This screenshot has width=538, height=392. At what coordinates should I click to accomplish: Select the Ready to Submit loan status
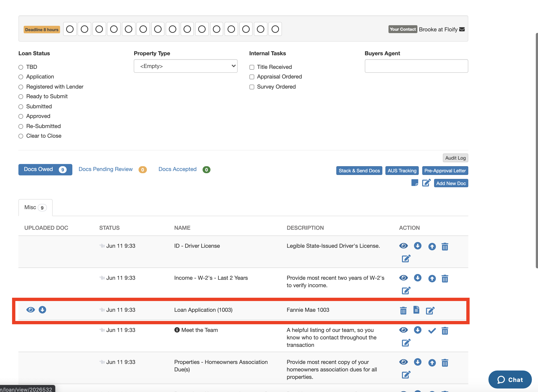coord(21,97)
